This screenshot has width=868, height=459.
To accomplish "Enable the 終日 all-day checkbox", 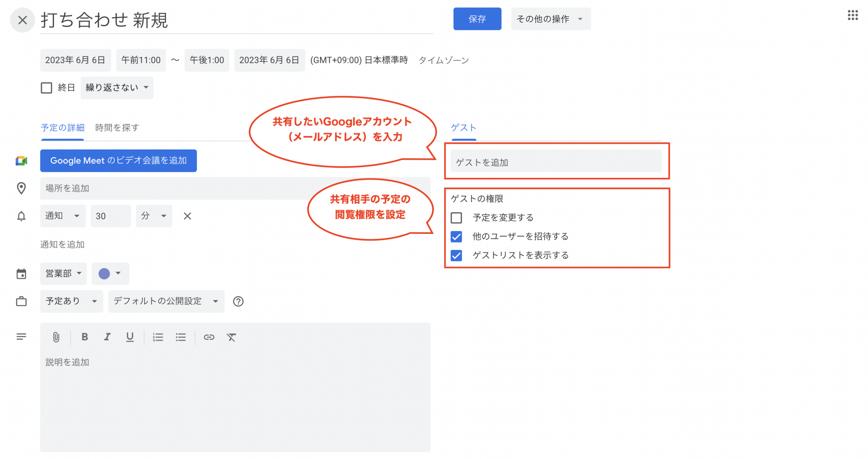I will 46,88.
